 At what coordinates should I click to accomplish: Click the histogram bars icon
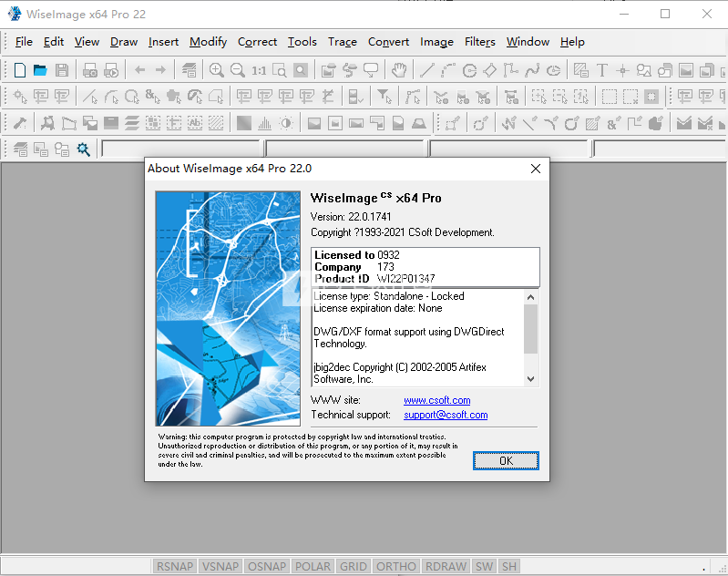pos(264,123)
